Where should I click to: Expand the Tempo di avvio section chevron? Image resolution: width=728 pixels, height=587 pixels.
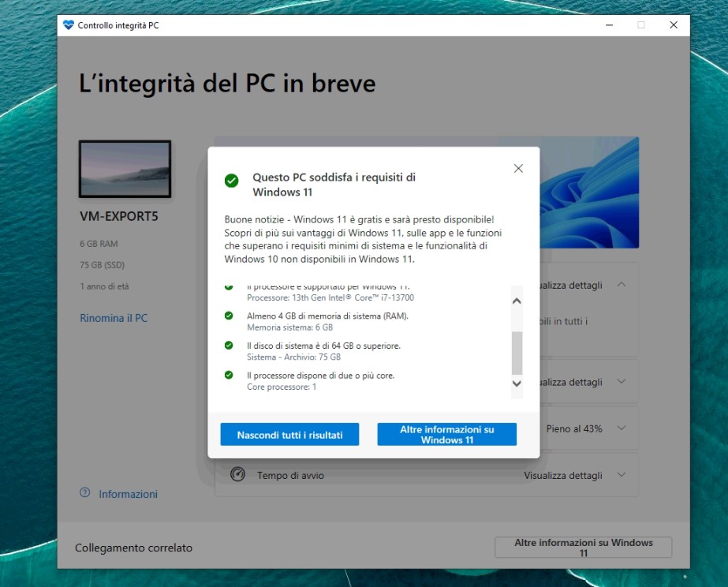tap(622, 475)
